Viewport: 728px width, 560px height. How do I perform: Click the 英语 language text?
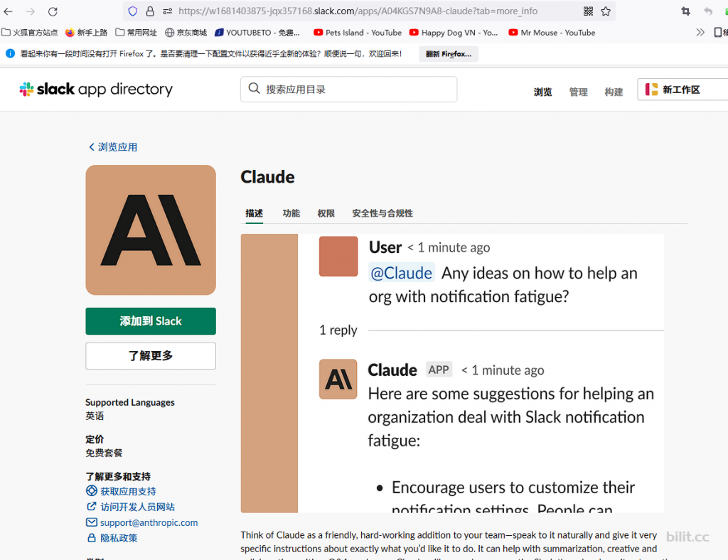click(95, 416)
